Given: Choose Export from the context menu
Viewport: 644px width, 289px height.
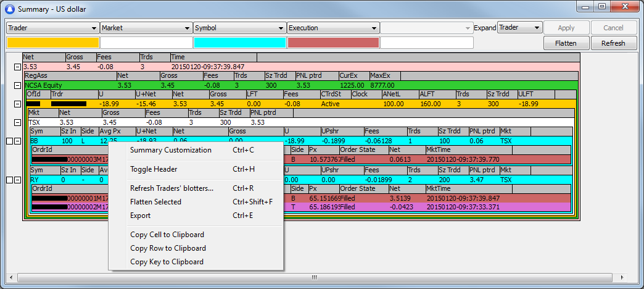Looking at the screenshot, I should (140, 216).
